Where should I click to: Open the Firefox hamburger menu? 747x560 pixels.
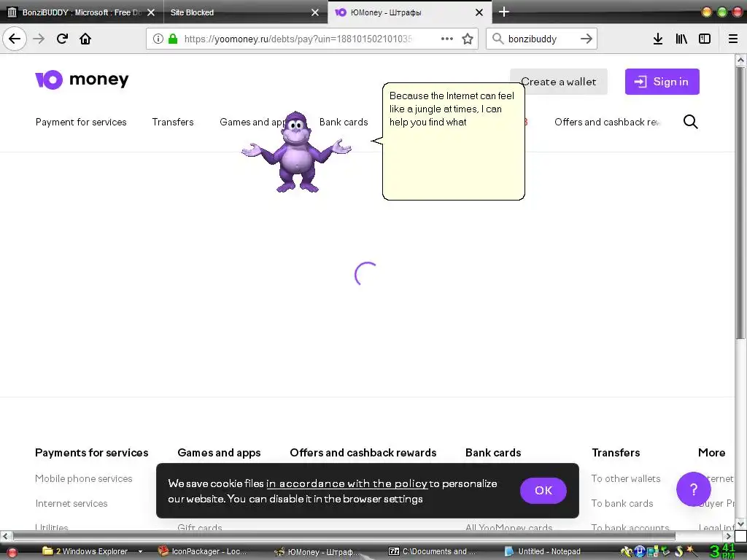click(733, 39)
